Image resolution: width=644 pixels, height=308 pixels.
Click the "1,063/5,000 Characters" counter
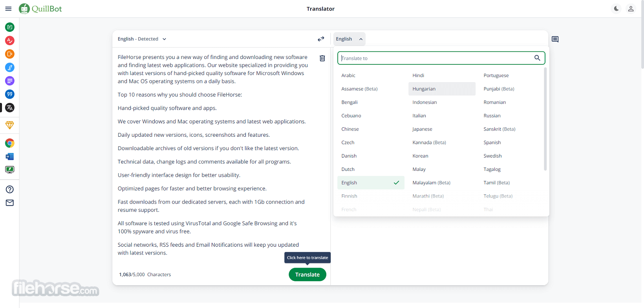tap(145, 275)
